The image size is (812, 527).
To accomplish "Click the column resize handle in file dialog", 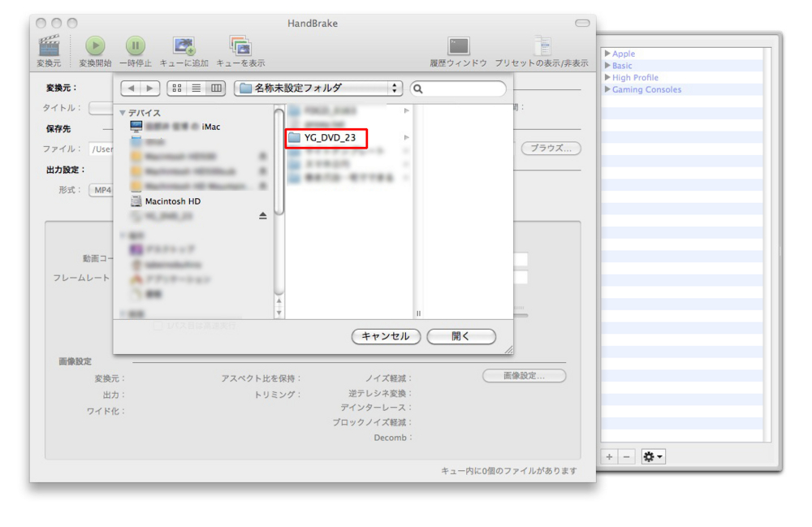I will click(x=418, y=313).
